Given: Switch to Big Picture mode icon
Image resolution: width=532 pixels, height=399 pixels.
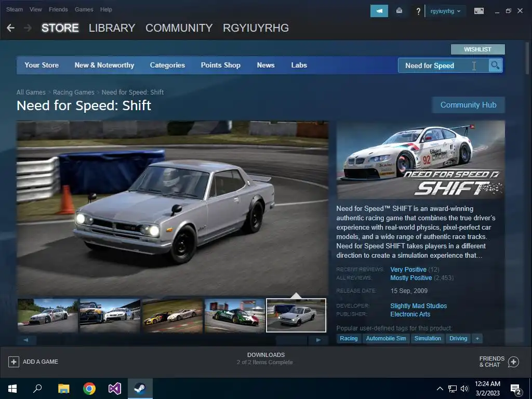Looking at the screenshot, I should (x=478, y=11).
